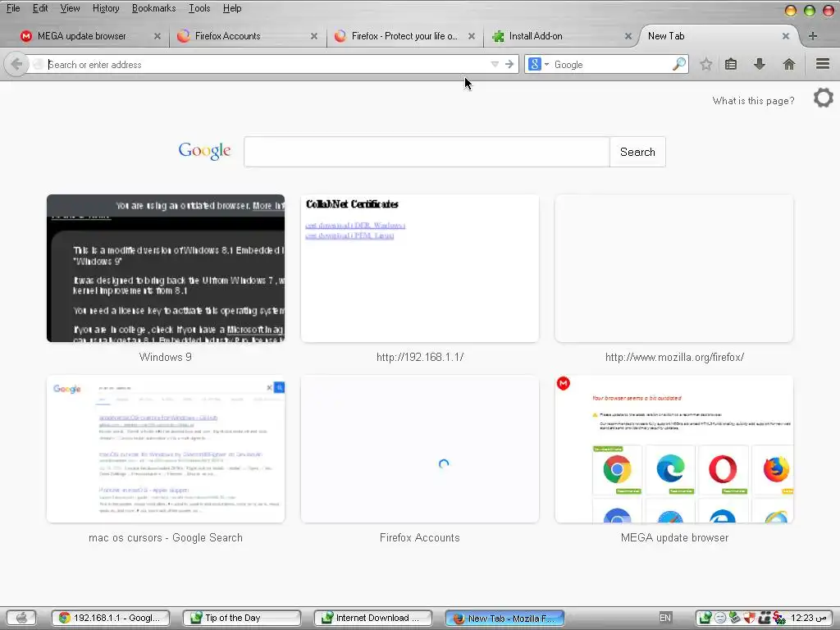Close Firefox - Protect your life tab
Screen dimensions: 840x630
(x=472, y=36)
